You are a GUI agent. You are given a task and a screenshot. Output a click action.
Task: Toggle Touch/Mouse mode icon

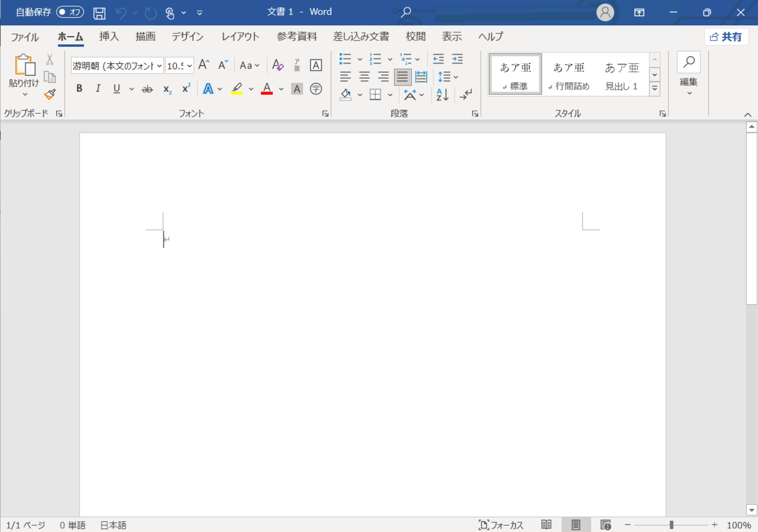coord(170,12)
